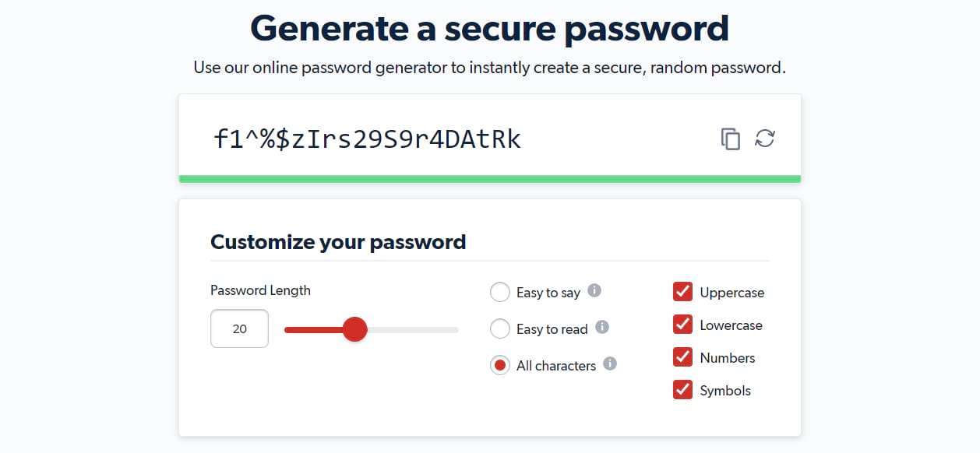Click the green password strength bar
The height and width of the screenshot is (453, 980).
point(489,179)
